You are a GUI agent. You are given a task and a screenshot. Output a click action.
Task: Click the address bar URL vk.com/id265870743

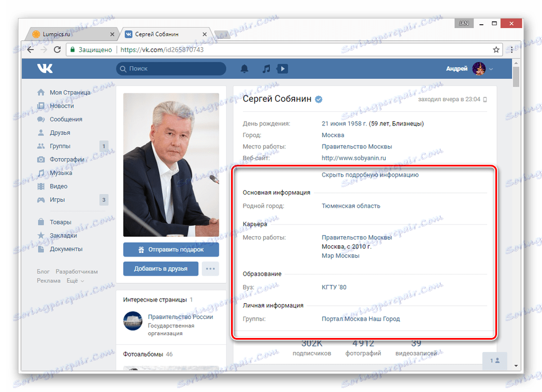tap(162, 50)
